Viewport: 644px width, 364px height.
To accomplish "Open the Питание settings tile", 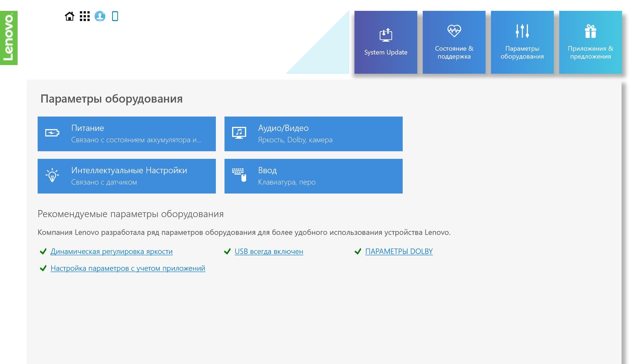I will pos(127,134).
